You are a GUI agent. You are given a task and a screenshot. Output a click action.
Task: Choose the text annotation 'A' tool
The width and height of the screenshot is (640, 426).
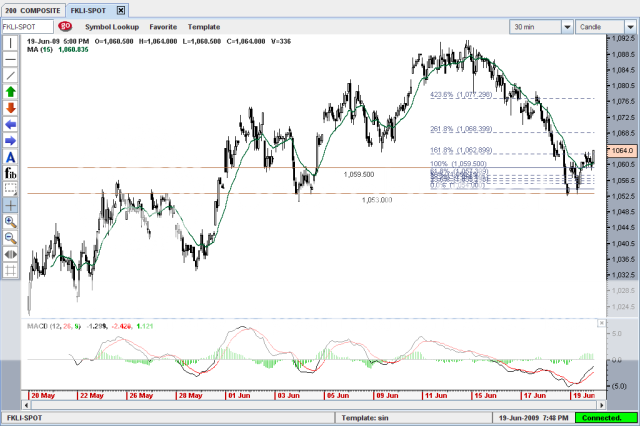11,157
